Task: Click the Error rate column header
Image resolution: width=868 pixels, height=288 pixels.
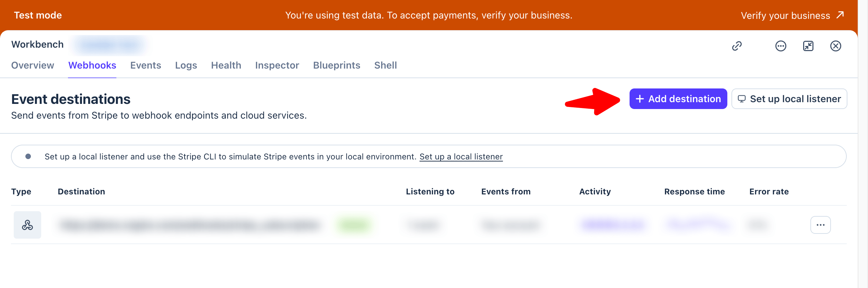Action: point(769,191)
